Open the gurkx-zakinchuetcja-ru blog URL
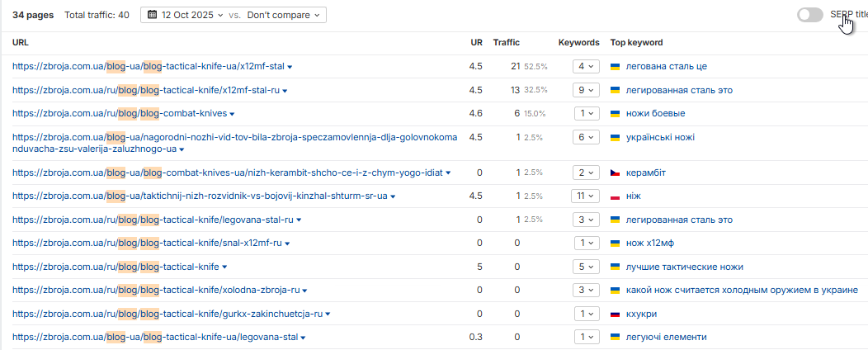868x350 pixels. click(167, 314)
